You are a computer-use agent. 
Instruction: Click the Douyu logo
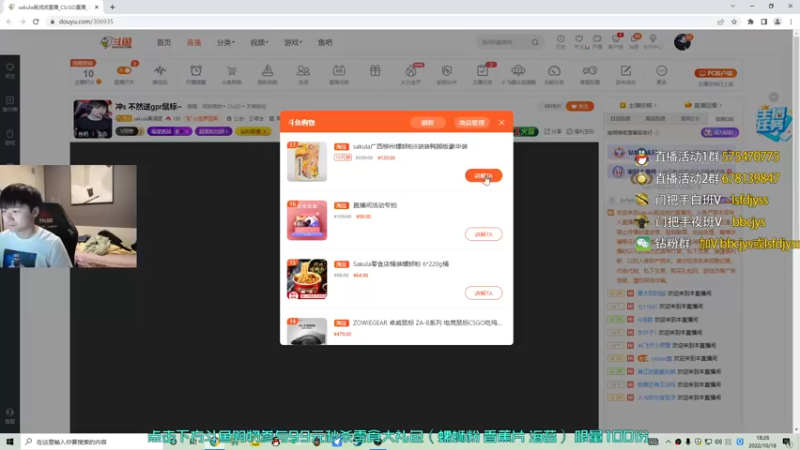[x=116, y=42]
